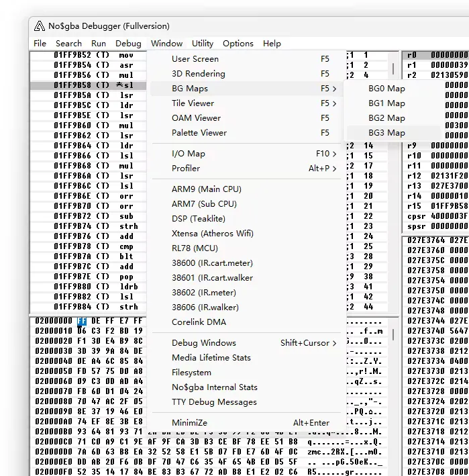
Task: Open the File menu
Action: (40, 44)
